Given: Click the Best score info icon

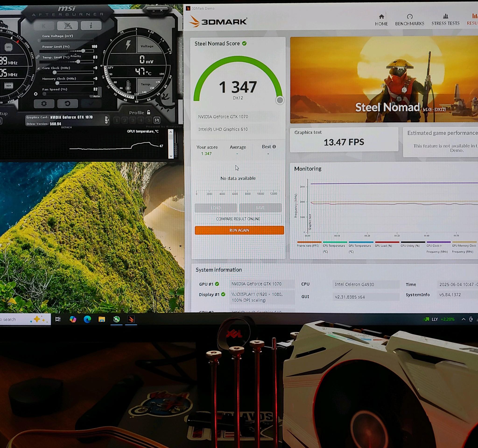Looking at the screenshot, I should 274,147.
